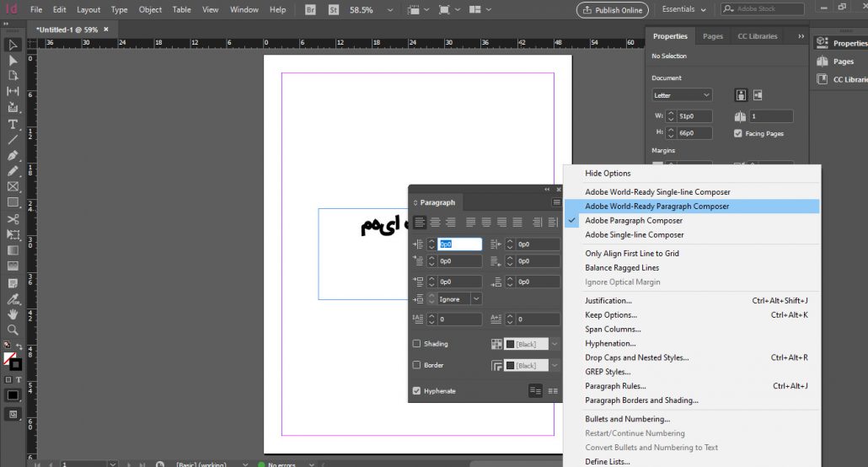Switch to the Pages tab
Screen dimensions: 868x467
point(712,36)
